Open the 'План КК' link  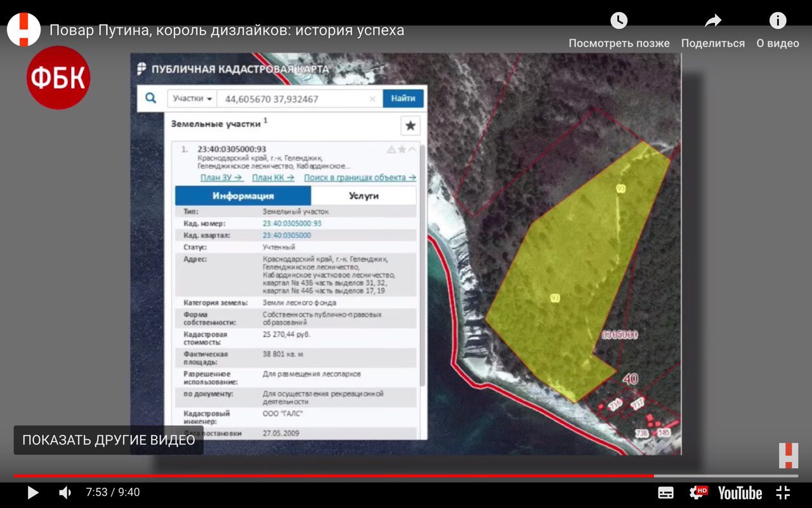click(x=273, y=178)
